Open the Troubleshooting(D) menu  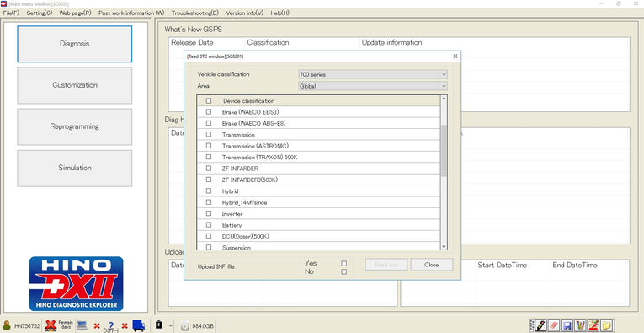(195, 13)
